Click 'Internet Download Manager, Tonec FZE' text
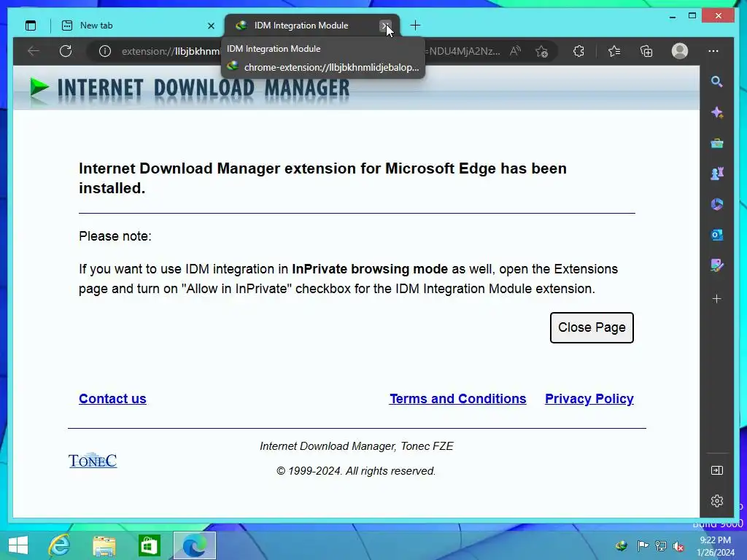The height and width of the screenshot is (560, 747). [356, 446]
